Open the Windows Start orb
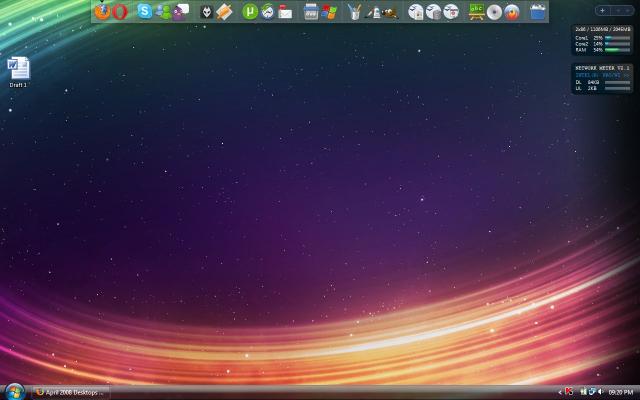This screenshot has width=640, height=400. 15,392
